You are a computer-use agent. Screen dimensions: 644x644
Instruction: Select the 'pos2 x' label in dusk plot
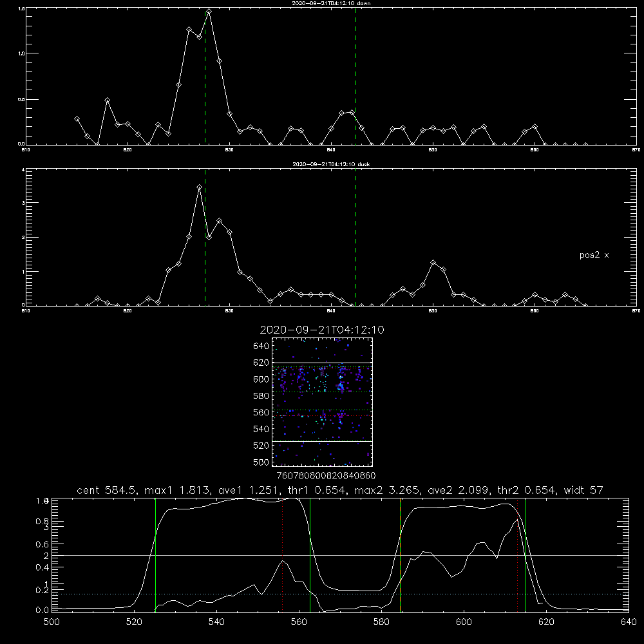tap(594, 255)
